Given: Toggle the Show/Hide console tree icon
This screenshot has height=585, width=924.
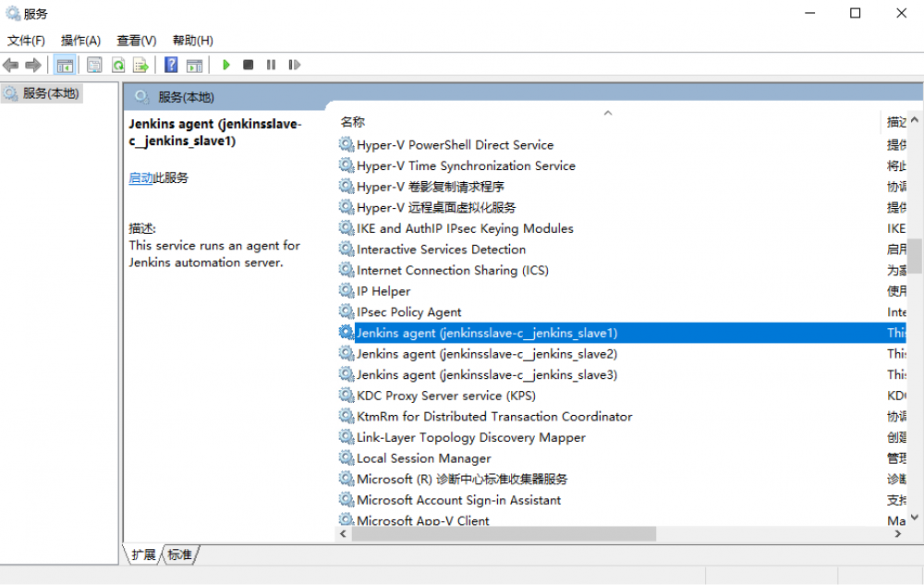Looking at the screenshot, I should tap(66, 65).
